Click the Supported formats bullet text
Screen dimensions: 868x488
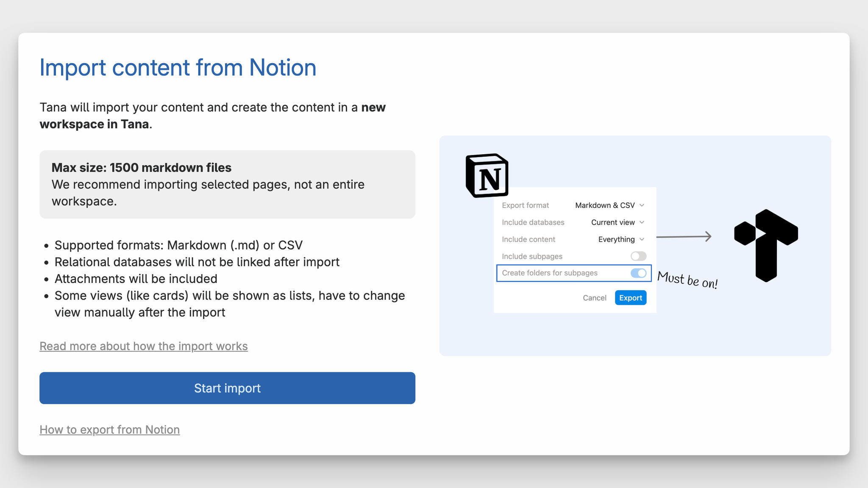tap(178, 245)
